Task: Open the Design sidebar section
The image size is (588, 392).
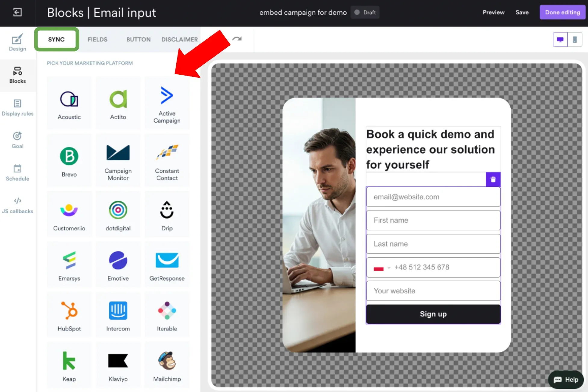Action: pyautogui.click(x=17, y=42)
